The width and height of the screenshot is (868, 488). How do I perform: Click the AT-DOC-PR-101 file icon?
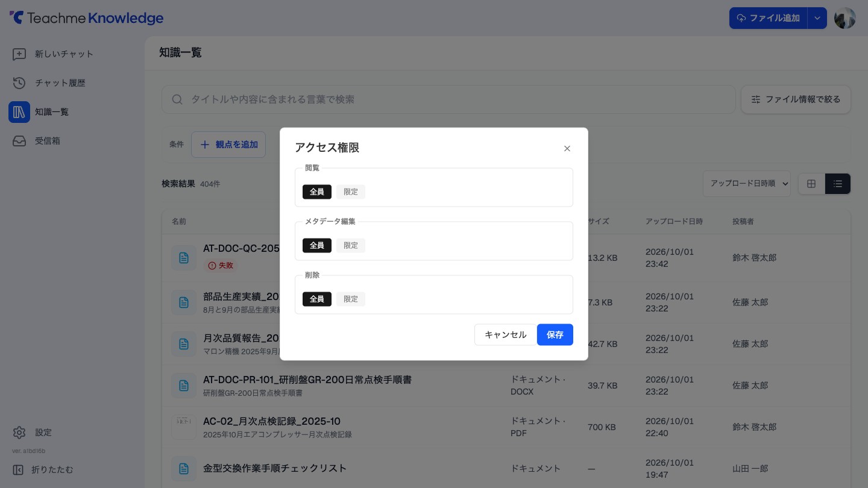184,386
